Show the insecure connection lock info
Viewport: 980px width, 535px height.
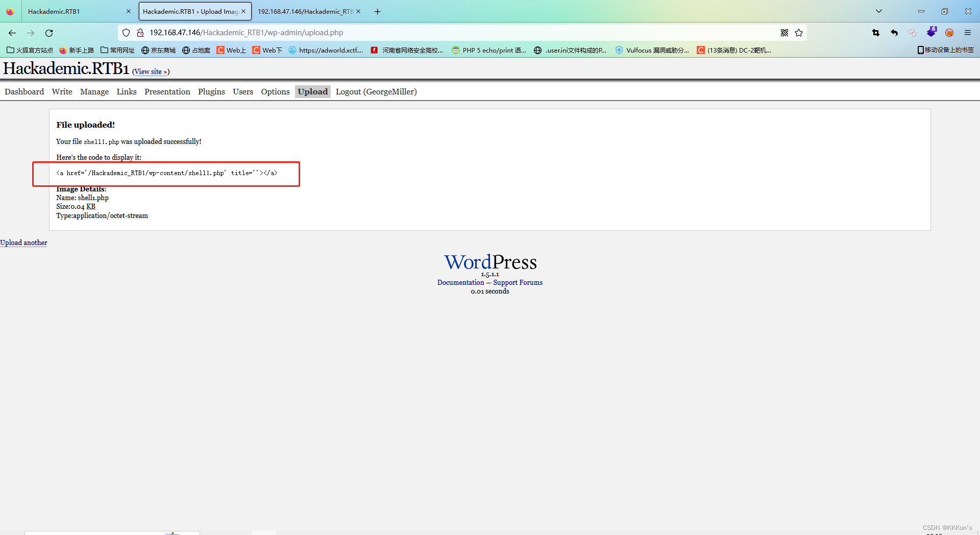[140, 33]
